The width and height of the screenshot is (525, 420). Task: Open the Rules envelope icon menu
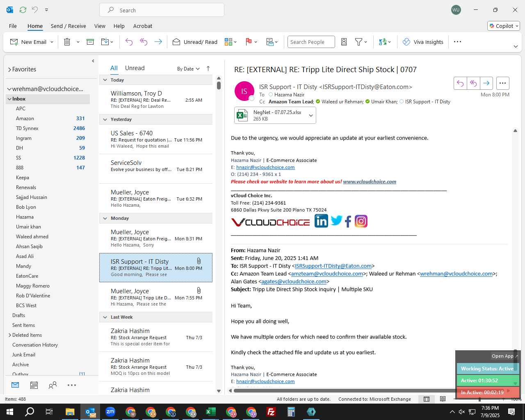click(272, 42)
